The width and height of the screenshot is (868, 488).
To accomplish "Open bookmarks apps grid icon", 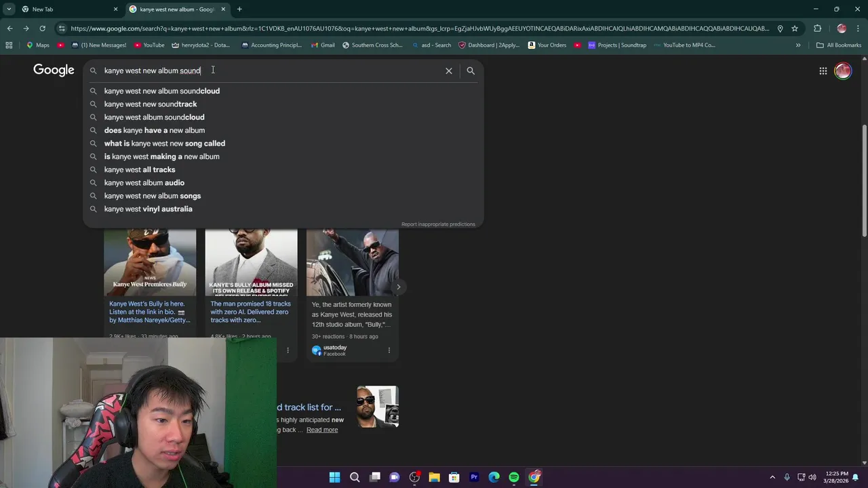I will click(9, 45).
